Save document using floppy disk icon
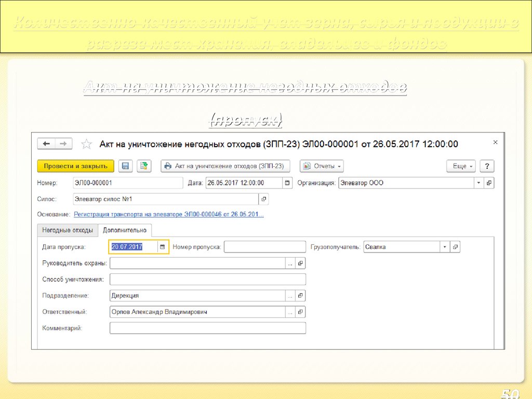Screen dimensions: 532x399 [125, 166]
